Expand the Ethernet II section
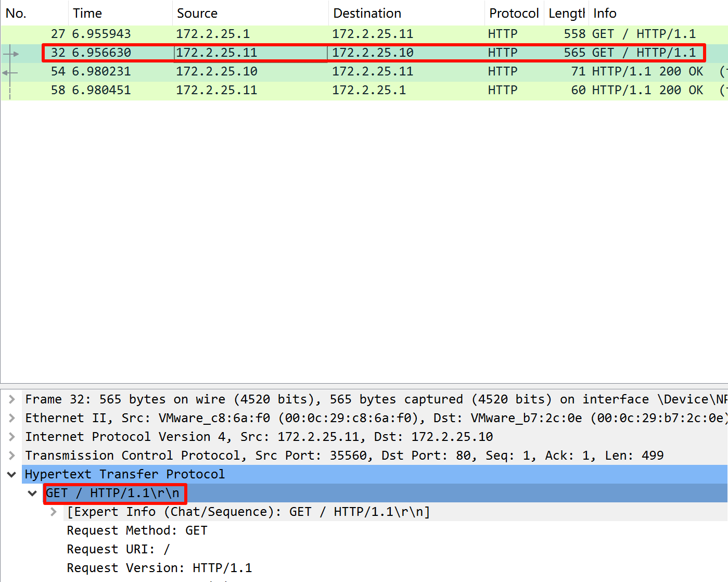The height and width of the screenshot is (582, 728). tap(11, 418)
